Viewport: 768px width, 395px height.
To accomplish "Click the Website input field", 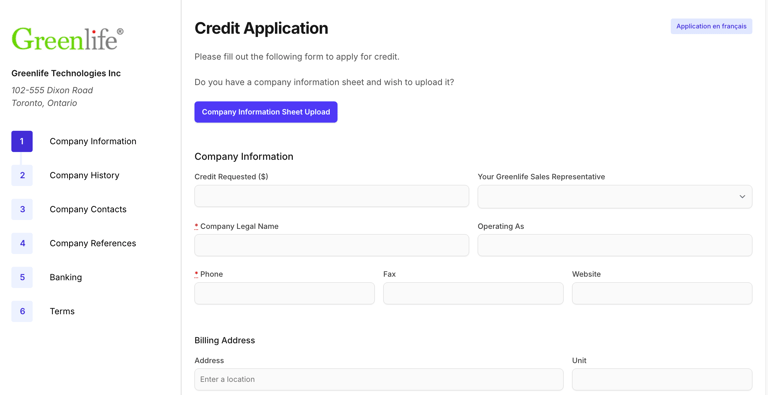I will point(662,293).
